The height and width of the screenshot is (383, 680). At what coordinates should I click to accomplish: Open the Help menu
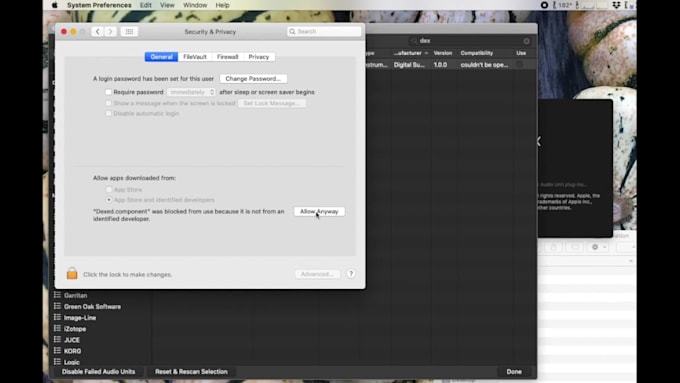pyautogui.click(x=222, y=5)
